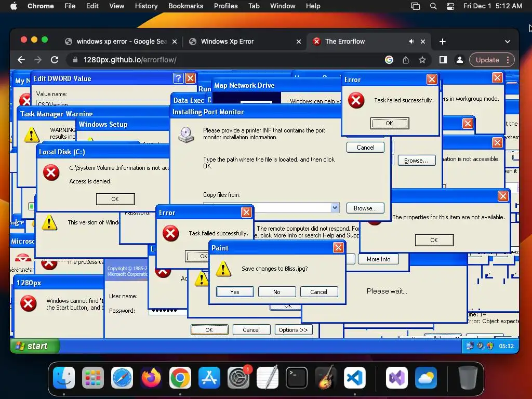This screenshot has height=399, width=532.
Task: Click red error icon in Local Disk (C:) dialog
Action: (51, 172)
